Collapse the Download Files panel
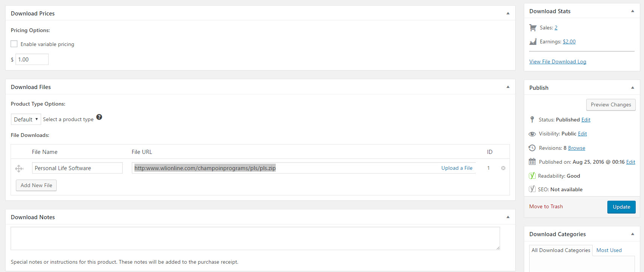Screen dimensions: 644x272 (508, 87)
